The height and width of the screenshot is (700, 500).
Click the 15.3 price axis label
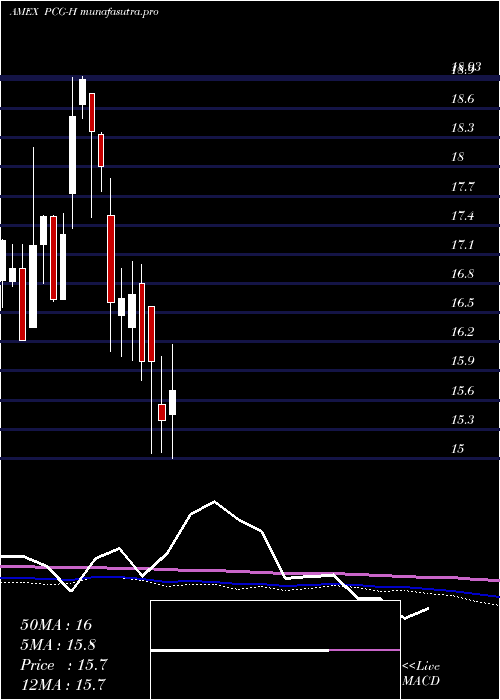click(462, 420)
